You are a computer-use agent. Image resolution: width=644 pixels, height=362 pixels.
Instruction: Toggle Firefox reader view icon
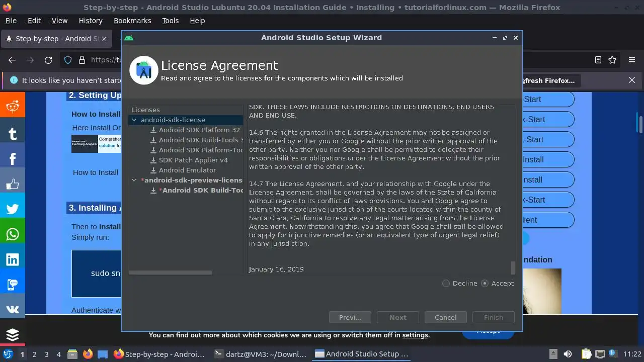tap(598, 60)
